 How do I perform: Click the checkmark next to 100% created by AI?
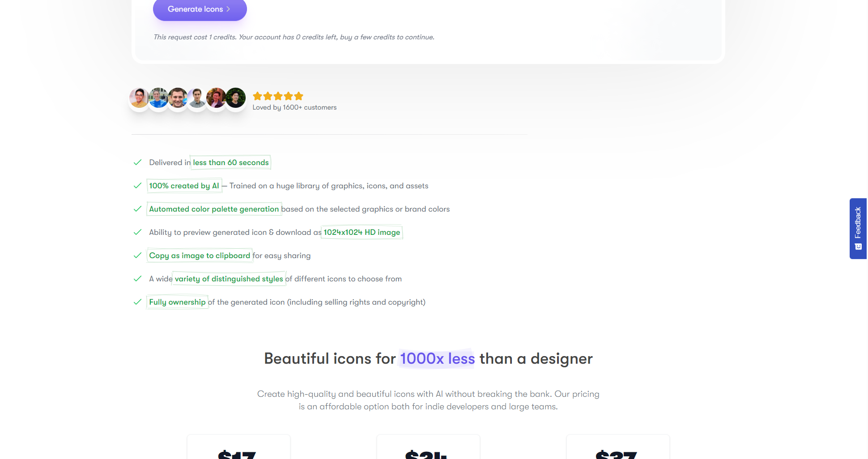(137, 186)
